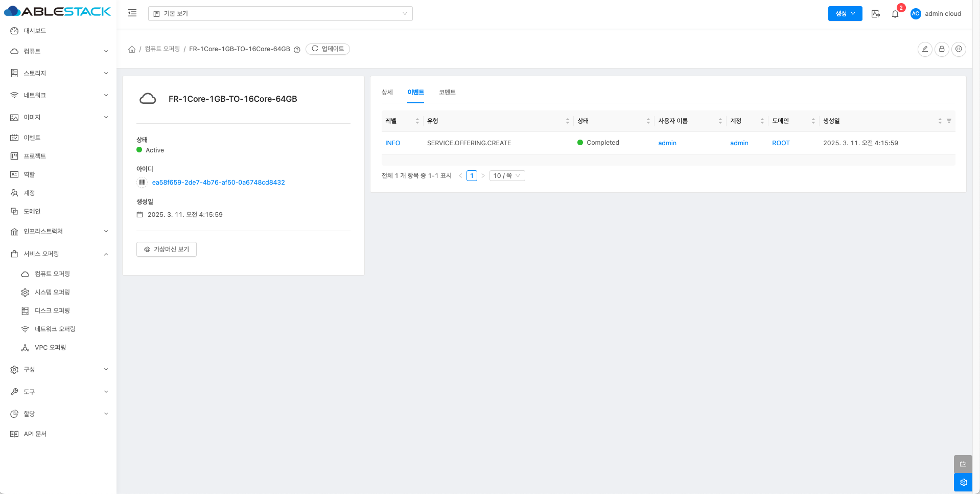
Task: Switch to the 상세 tab
Action: click(387, 93)
